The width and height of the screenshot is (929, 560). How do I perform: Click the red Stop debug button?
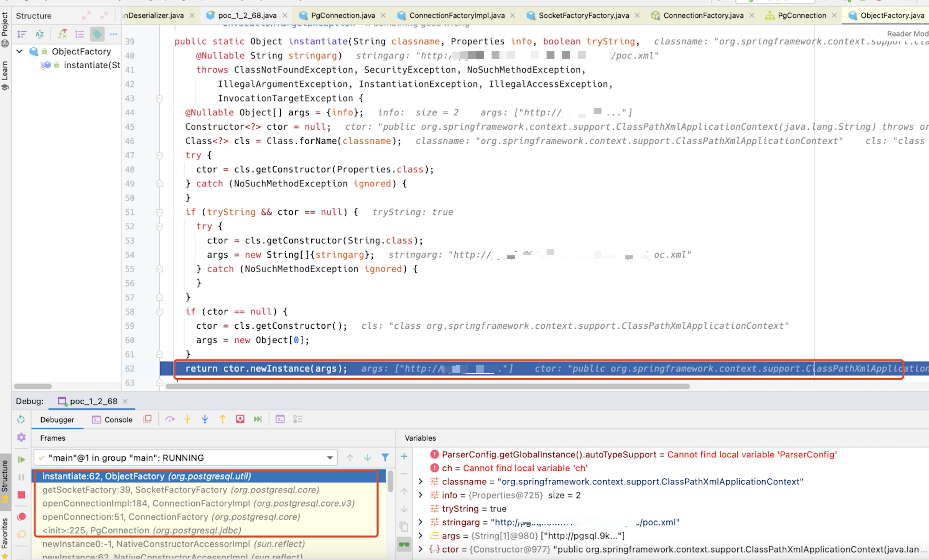coord(21,494)
